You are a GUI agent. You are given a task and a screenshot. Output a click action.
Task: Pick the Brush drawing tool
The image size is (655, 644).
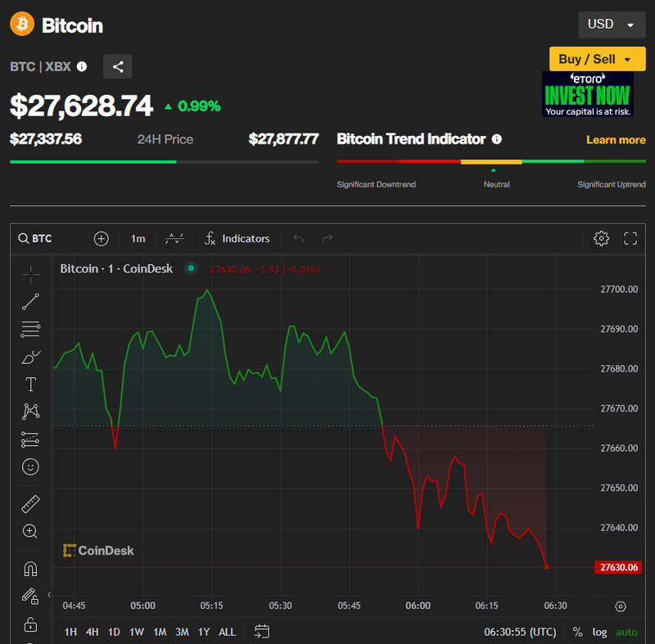[30, 357]
